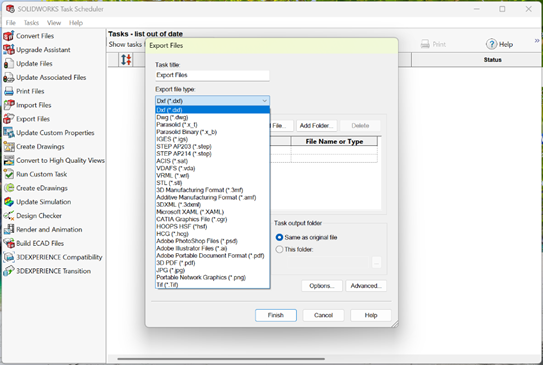Open the Tasks menu
This screenshot has height=365, width=543.
tap(31, 23)
